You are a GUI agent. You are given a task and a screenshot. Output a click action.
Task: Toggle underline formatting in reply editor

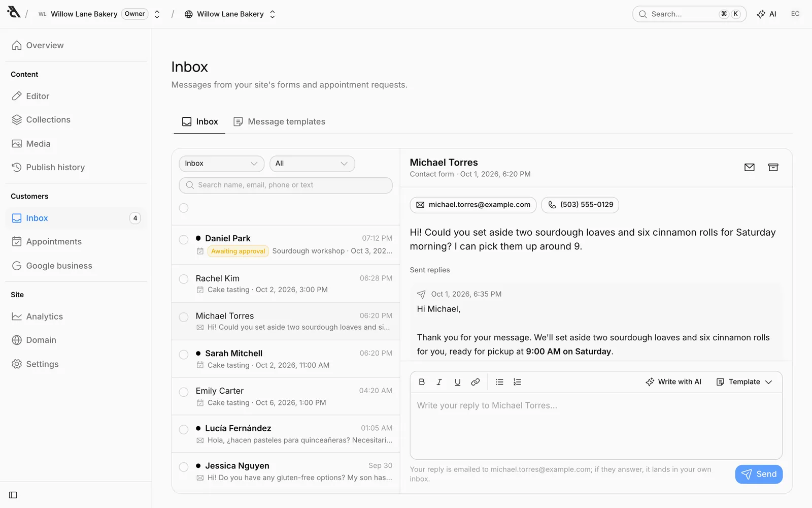pyautogui.click(x=457, y=382)
